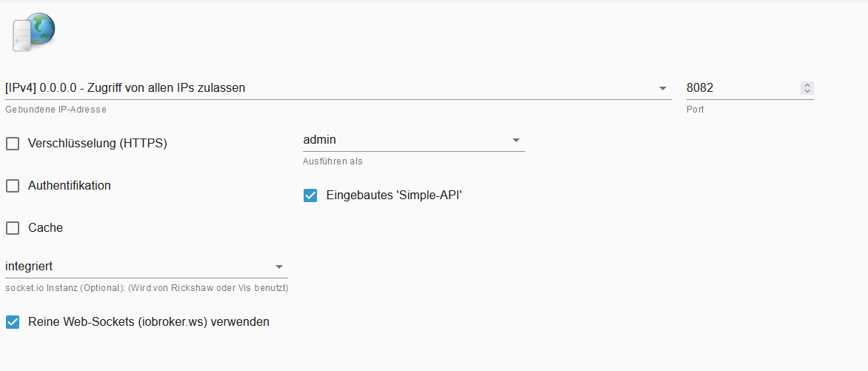Click the "Eingebautes 'Simple-API'" label text
Image resolution: width=868 pixels, height=371 pixels.
click(x=394, y=195)
